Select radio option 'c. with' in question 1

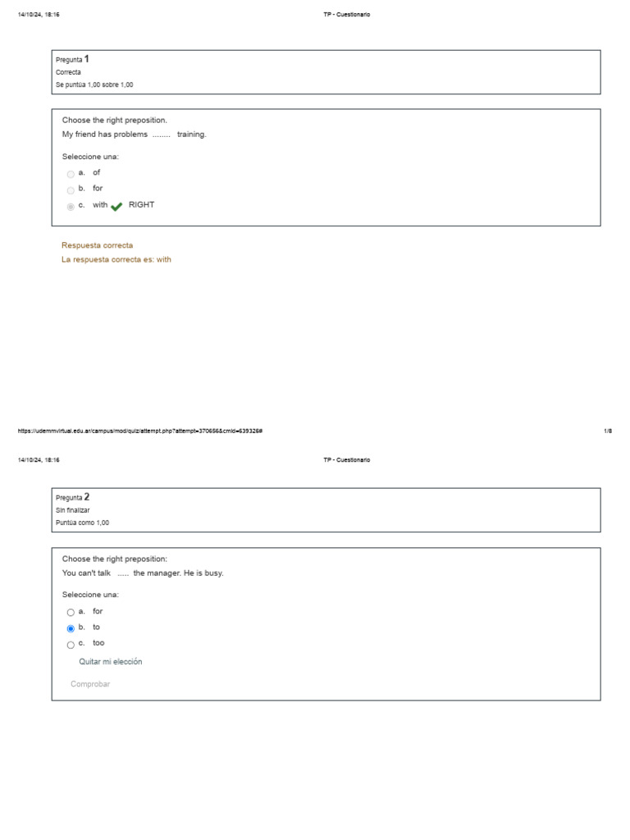(x=71, y=207)
